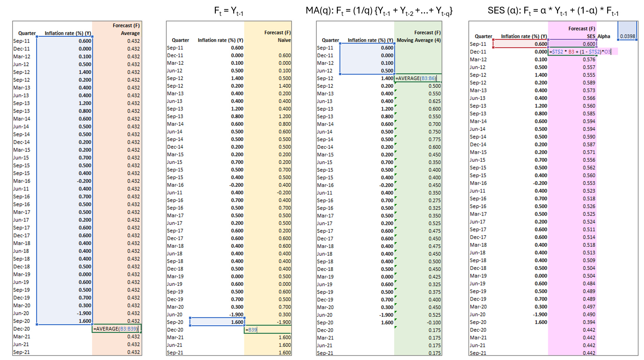Select the =B39 formula cell in Naïve table
The width and height of the screenshot is (644, 360).
(x=267, y=330)
